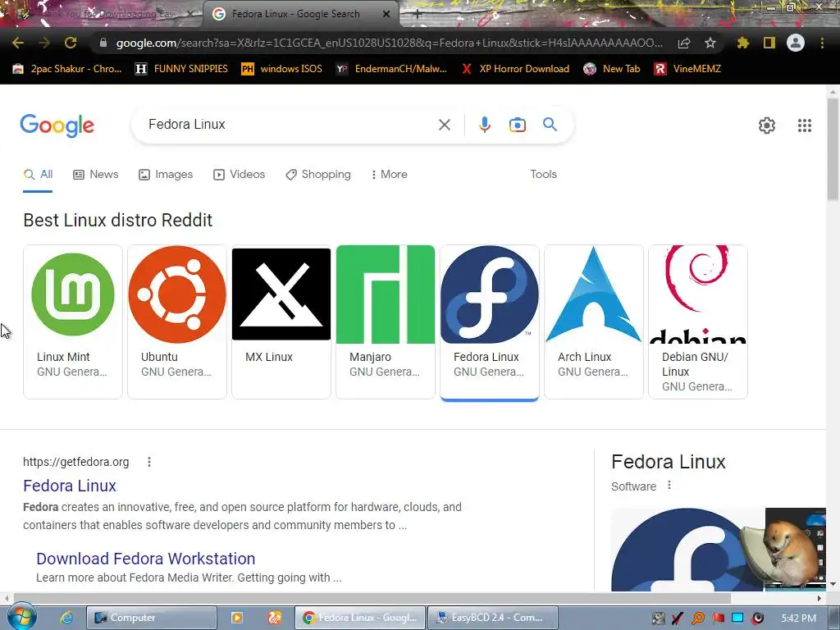840x630 pixels.
Task: Bookmark this page with the star icon
Action: pyautogui.click(x=710, y=43)
